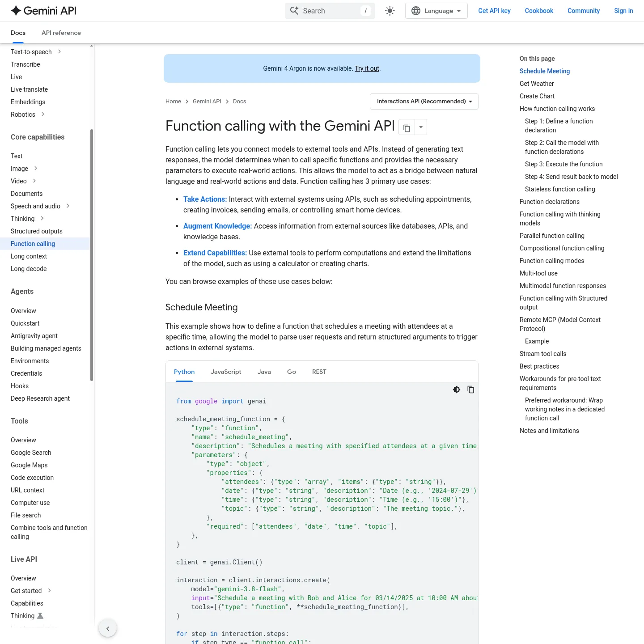Expand the Get started chevron in Live API
The width and height of the screenshot is (644, 644).
click(49, 590)
